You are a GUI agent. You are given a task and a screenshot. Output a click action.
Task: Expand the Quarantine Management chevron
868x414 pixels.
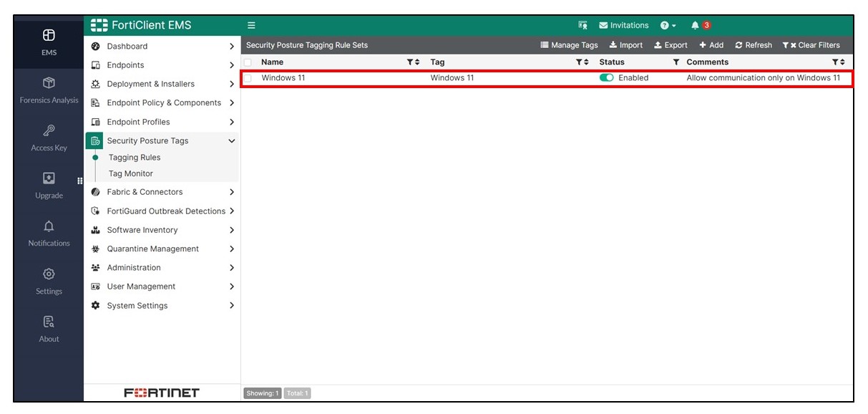click(232, 249)
